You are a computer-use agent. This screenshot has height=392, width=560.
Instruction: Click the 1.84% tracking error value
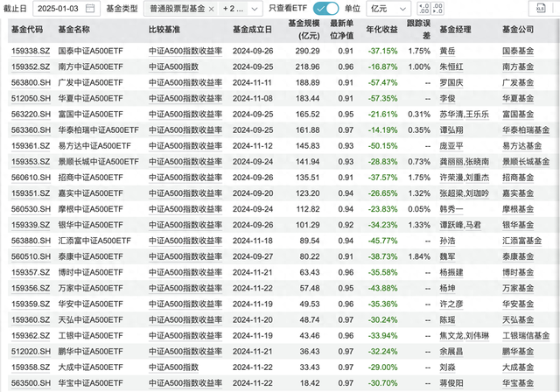click(x=419, y=256)
